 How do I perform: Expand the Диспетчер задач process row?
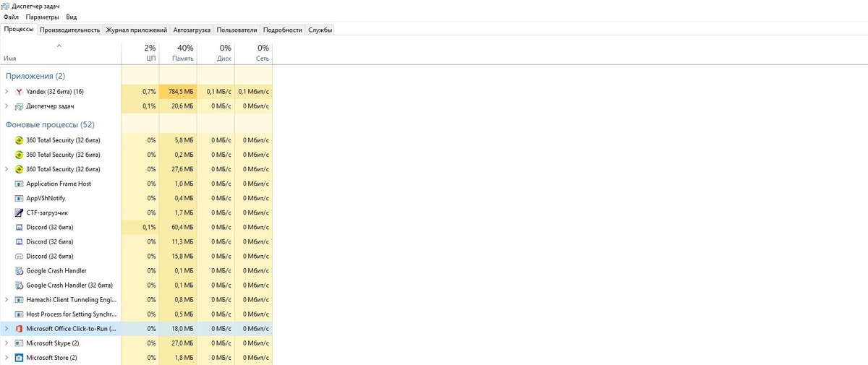(7, 106)
